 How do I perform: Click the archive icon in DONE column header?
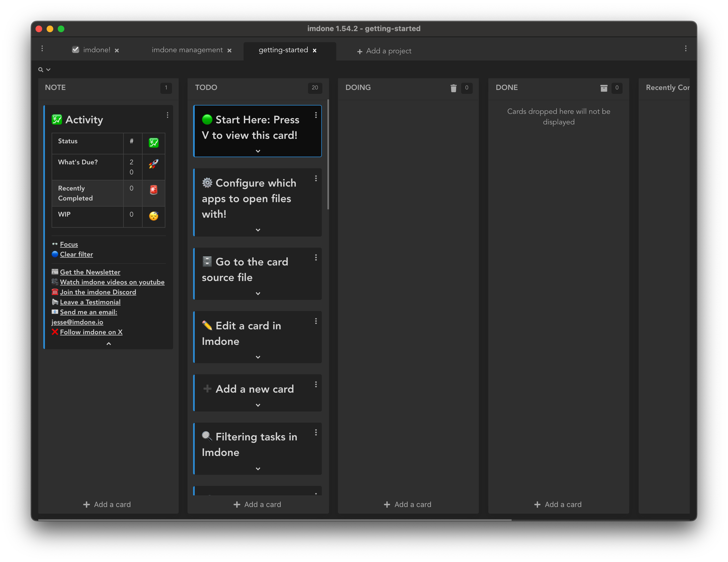click(x=604, y=88)
